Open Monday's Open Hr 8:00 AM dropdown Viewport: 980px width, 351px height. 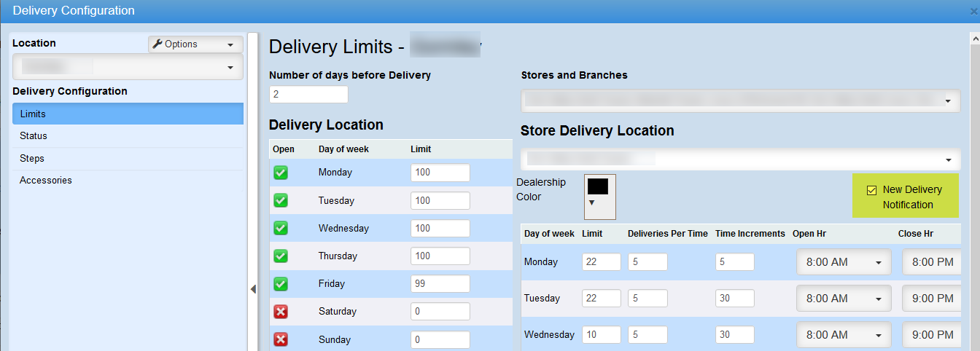(844, 262)
